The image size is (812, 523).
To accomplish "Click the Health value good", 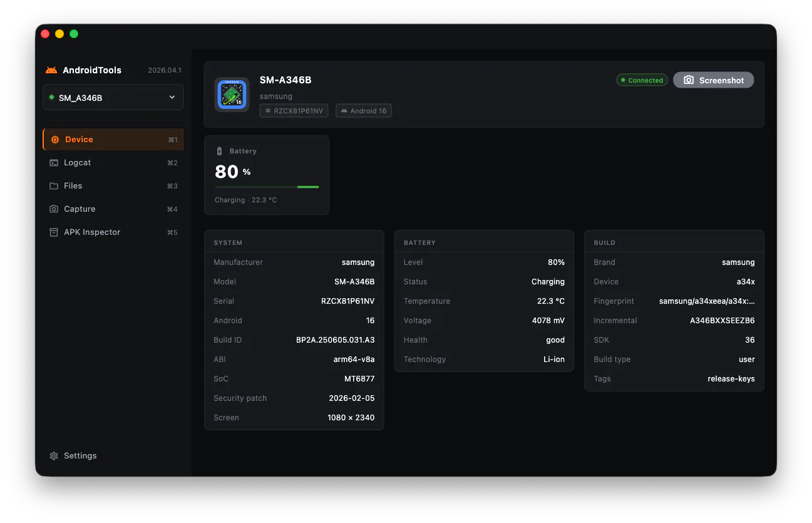I will point(555,340).
